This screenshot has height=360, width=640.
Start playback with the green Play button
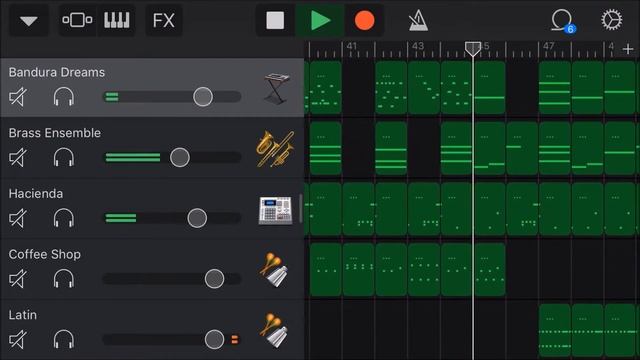(x=320, y=20)
